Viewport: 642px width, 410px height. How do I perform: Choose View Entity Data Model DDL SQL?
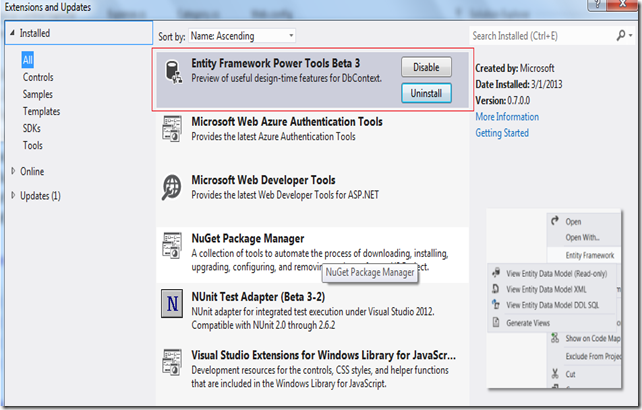click(552, 305)
